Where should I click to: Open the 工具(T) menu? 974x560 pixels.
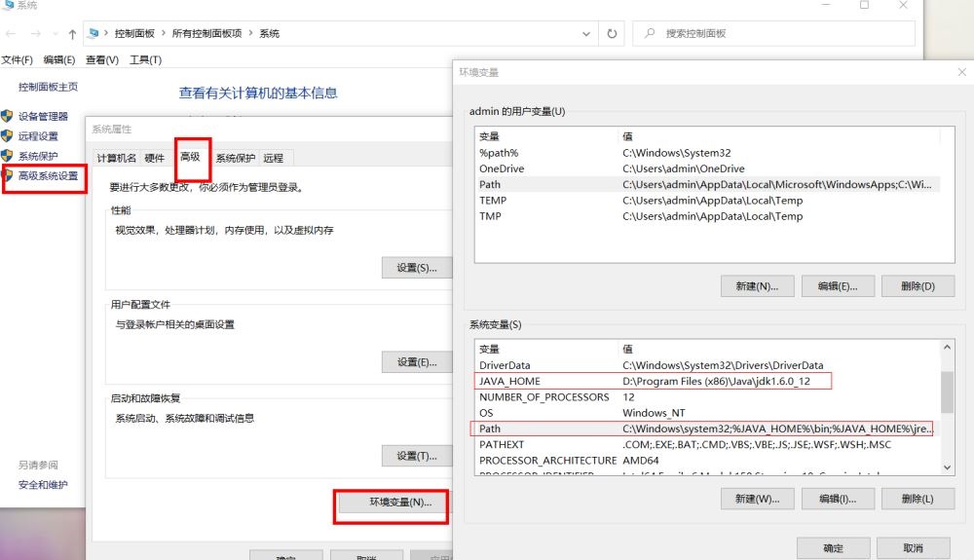(145, 60)
